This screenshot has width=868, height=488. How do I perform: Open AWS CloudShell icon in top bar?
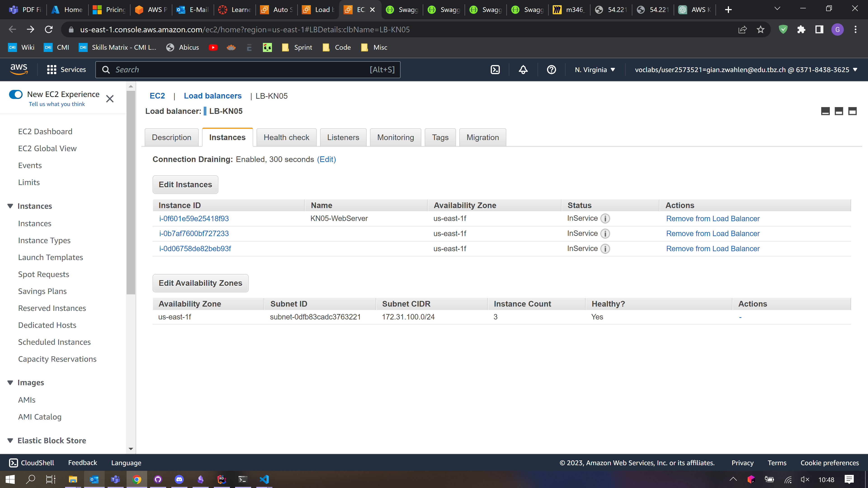coord(495,70)
